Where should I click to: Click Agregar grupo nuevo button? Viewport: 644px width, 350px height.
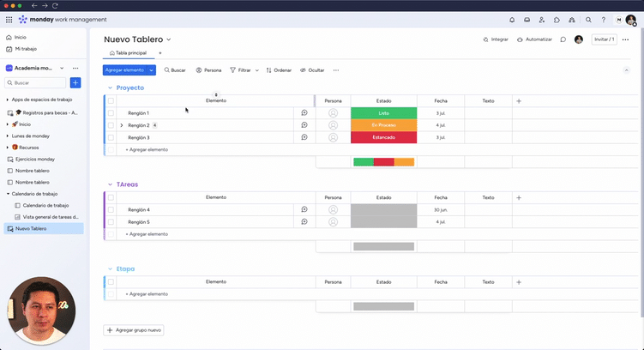(134, 330)
